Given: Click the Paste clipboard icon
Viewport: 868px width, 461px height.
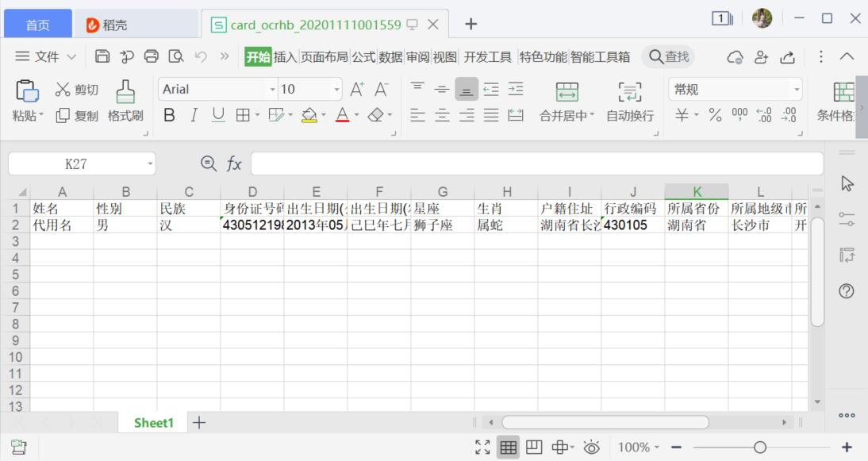Looking at the screenshot, I should 27,91.
